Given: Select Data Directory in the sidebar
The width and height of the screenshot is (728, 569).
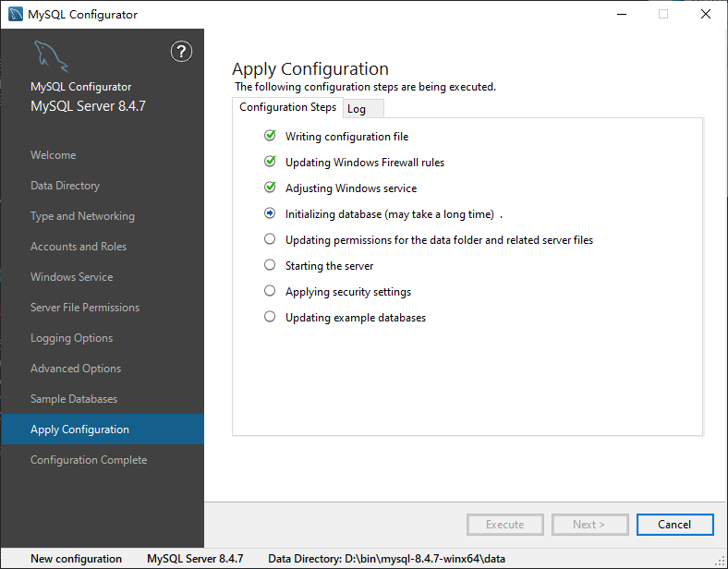Looking at the screenshot, I should (x=65, y=186).
